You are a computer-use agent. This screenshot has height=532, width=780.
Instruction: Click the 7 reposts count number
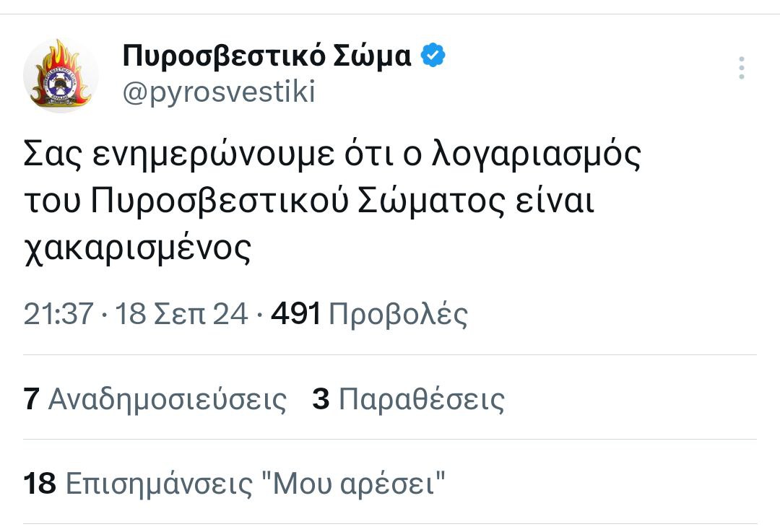click(31, 399)
